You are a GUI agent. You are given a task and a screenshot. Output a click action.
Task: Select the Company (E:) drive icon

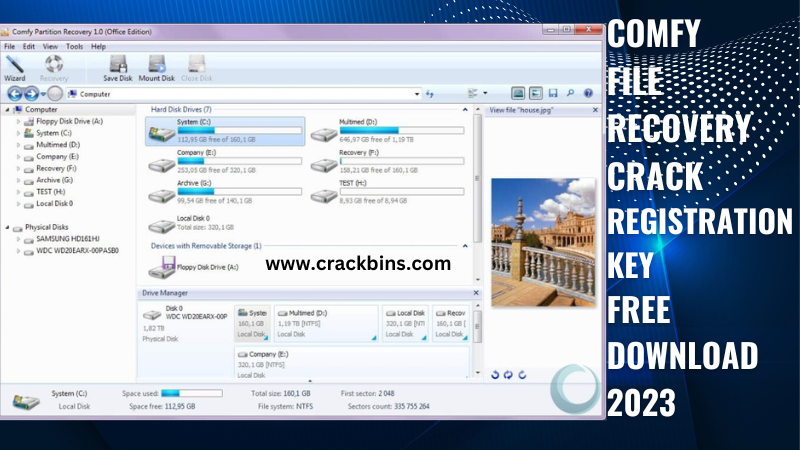[x=161, y=165]
